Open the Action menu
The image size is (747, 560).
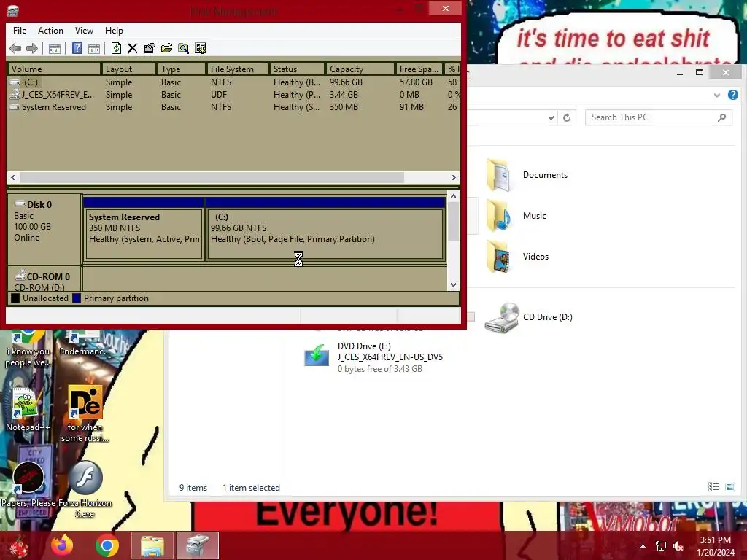[50, 31]
